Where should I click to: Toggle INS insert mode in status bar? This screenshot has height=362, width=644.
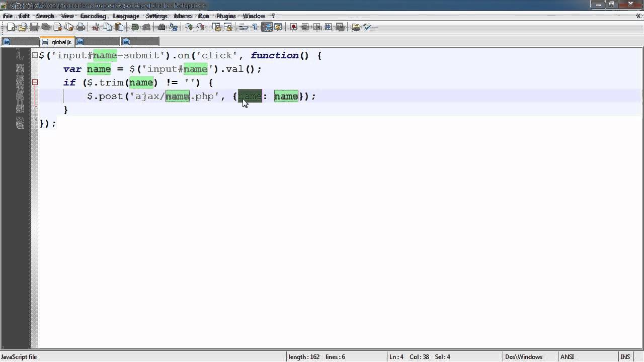click(625, 357)
